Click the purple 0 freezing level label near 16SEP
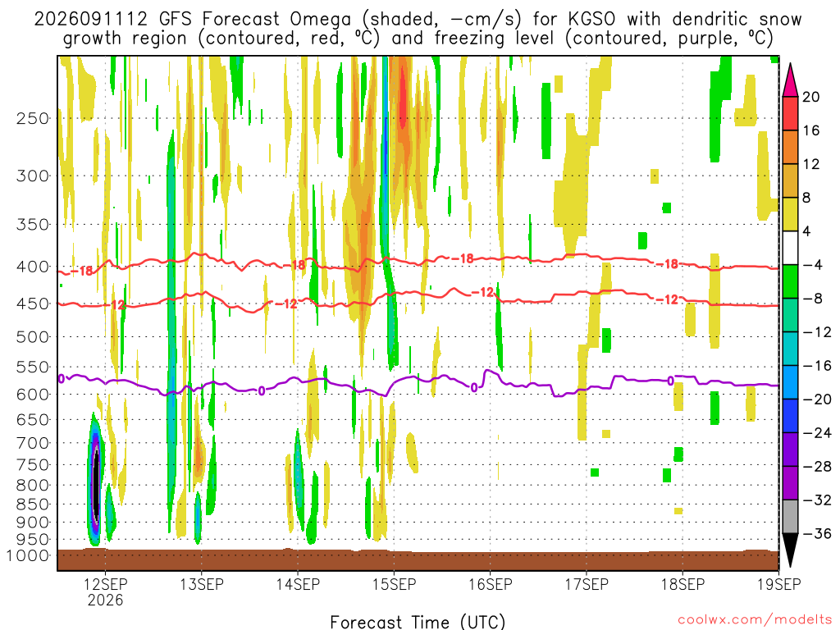 473,387
